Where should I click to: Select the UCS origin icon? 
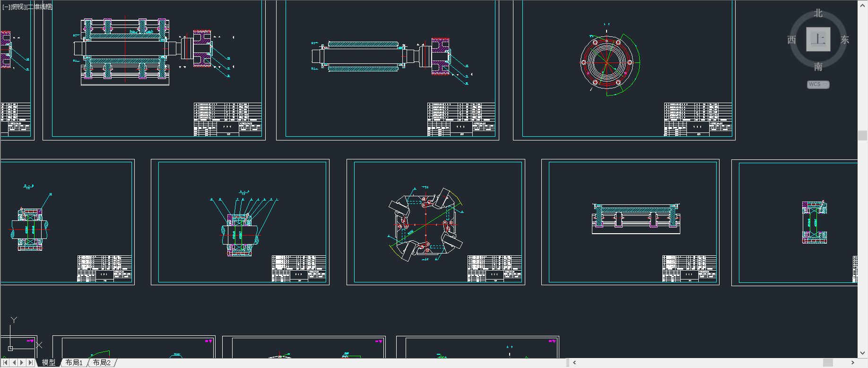tap(10, 349)
